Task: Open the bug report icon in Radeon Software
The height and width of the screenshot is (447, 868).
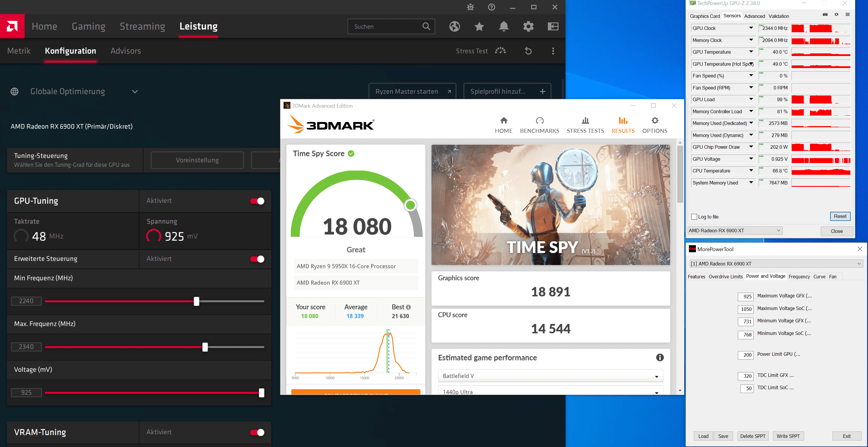Action: [470, 7]
